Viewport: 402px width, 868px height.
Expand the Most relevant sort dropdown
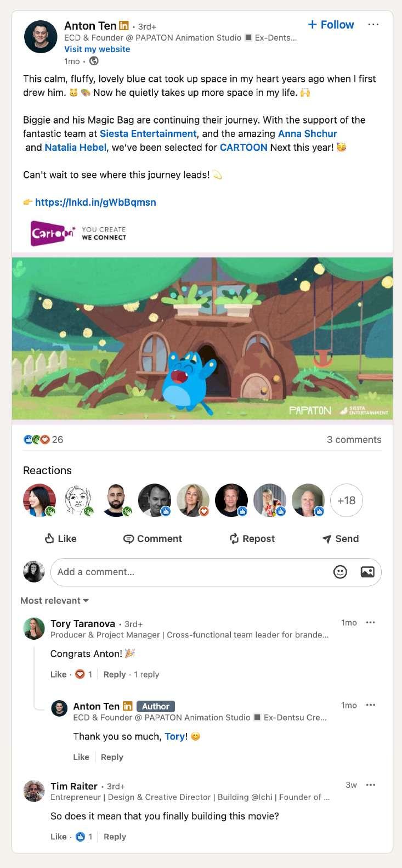pos(54,601)
